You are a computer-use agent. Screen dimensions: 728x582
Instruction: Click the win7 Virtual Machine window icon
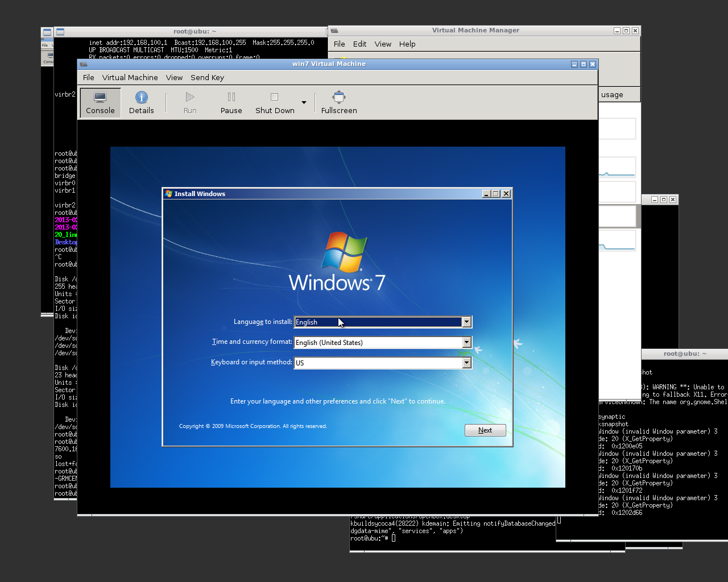[84, 64]
